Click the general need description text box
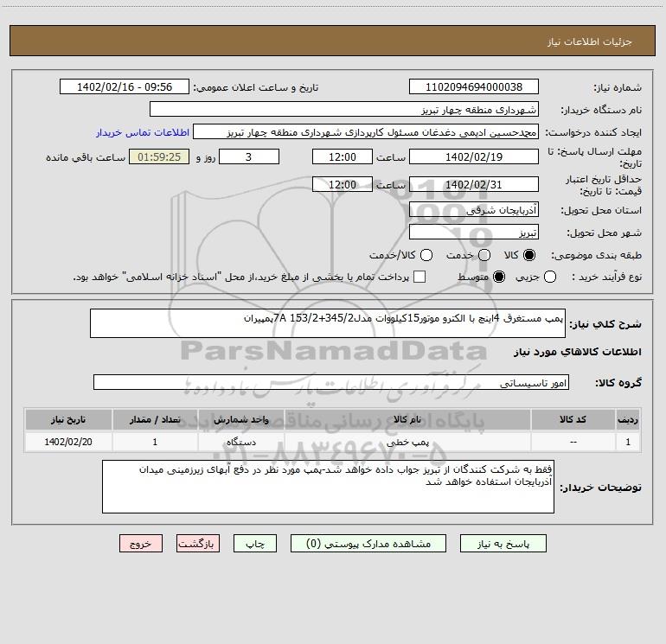Viewport: 666px width, 644px height. [328, 323]
